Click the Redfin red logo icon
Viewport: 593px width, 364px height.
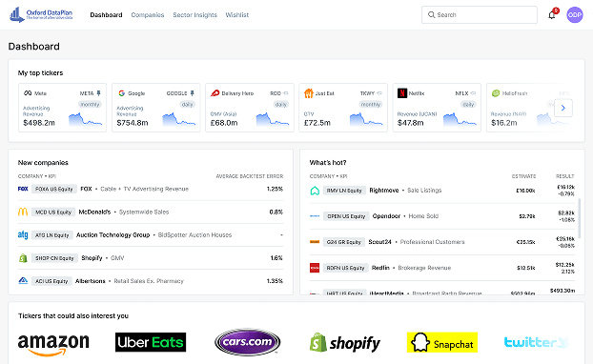315,268
